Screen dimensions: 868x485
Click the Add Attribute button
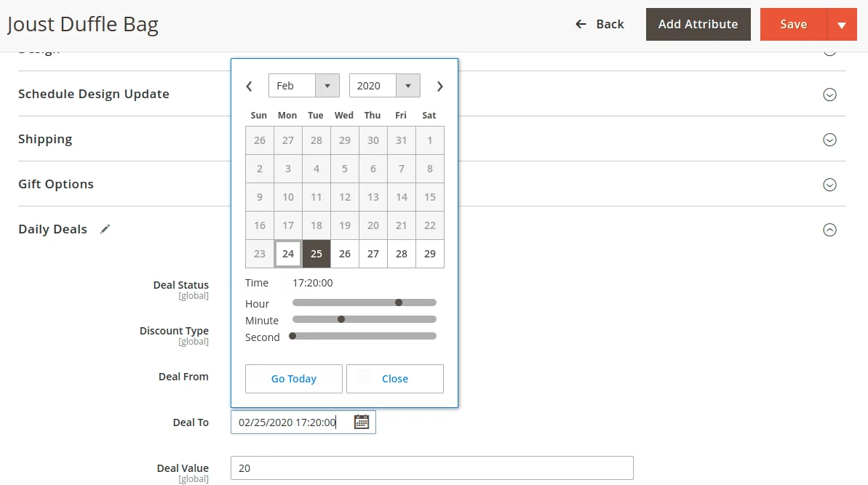pyautogui.click(x=698, y=24)
